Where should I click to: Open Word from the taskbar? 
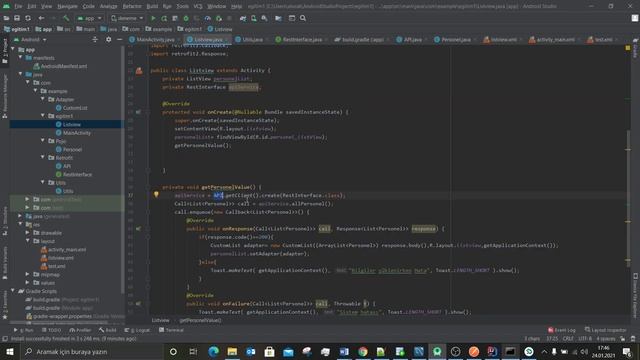point(344,351)
